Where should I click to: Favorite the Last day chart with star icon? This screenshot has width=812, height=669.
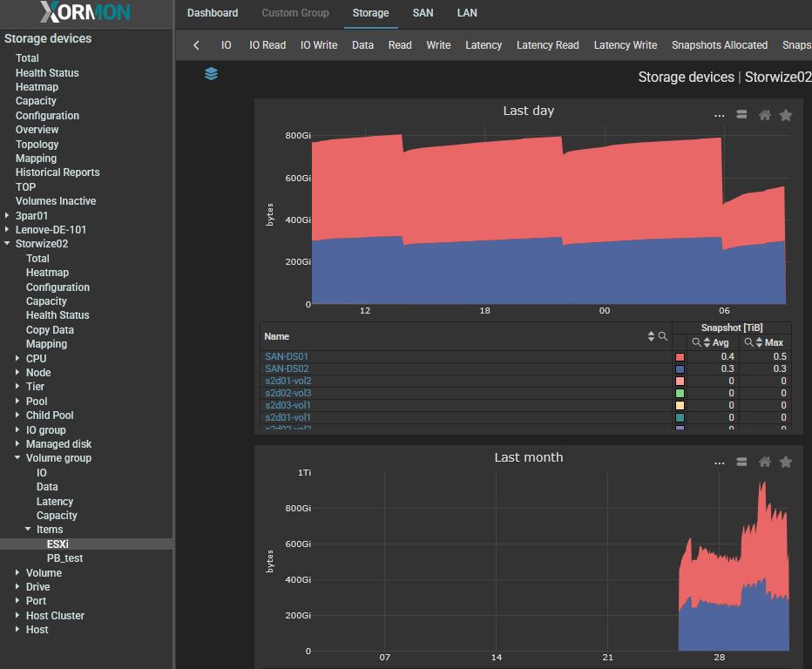(785, 115)
